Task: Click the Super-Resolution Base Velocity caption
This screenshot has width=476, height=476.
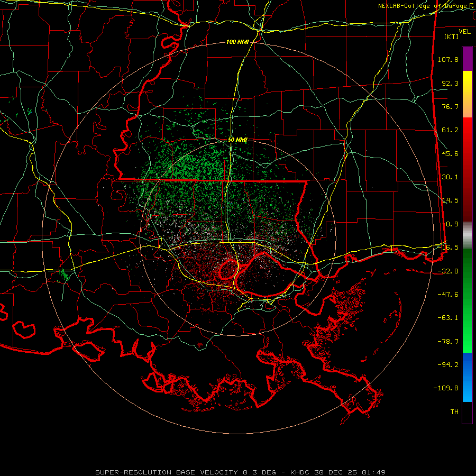Action: click(x=241, y=472)
